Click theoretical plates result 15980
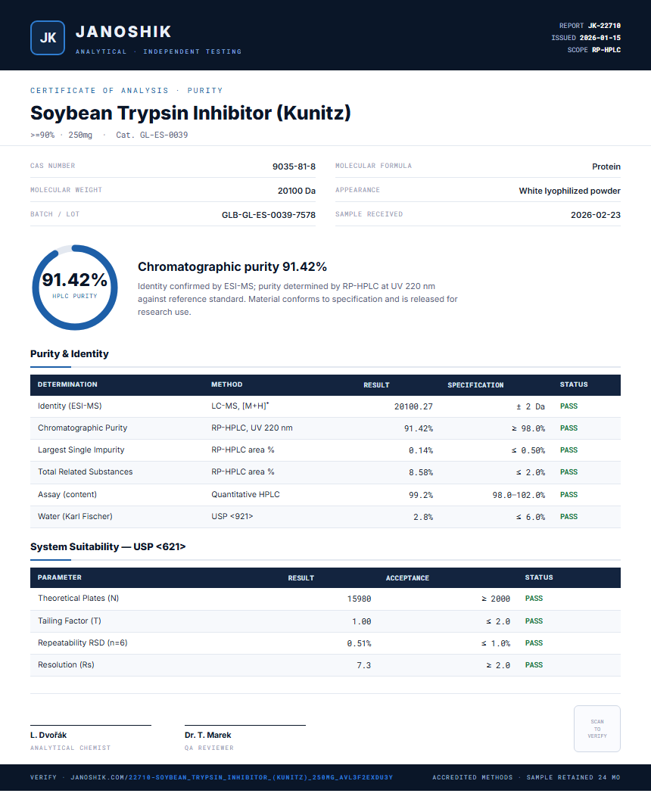Image resolution: width=651 pixels, height=812 pixels. pyautogui.click(x=359, y=599)
